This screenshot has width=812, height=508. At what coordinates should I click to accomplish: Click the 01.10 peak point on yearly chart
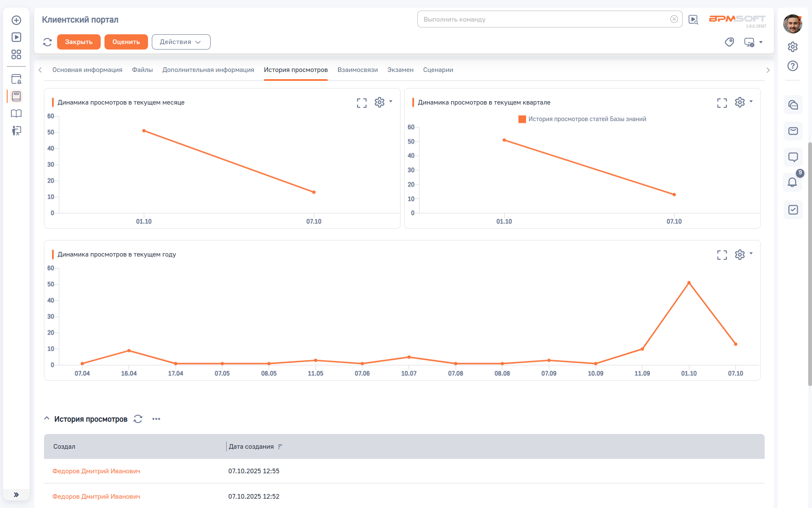pyautogui.click(x=689, y=283)
